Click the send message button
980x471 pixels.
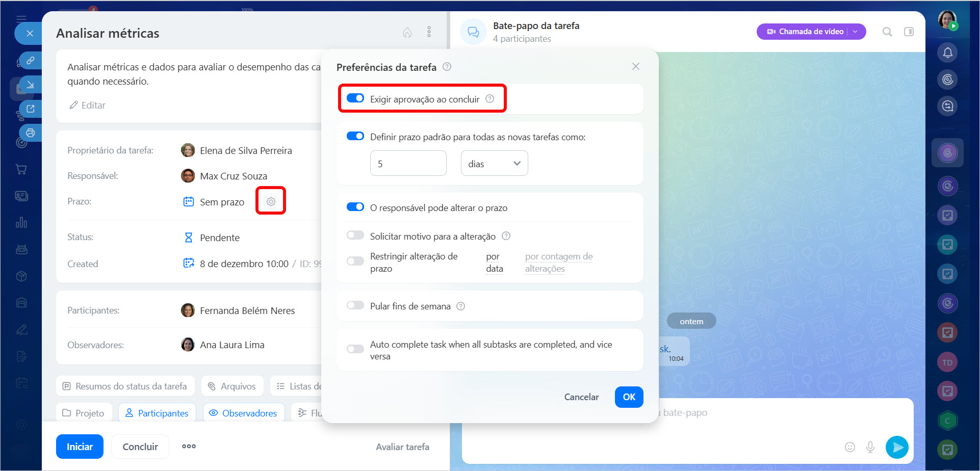pos(897,447)
